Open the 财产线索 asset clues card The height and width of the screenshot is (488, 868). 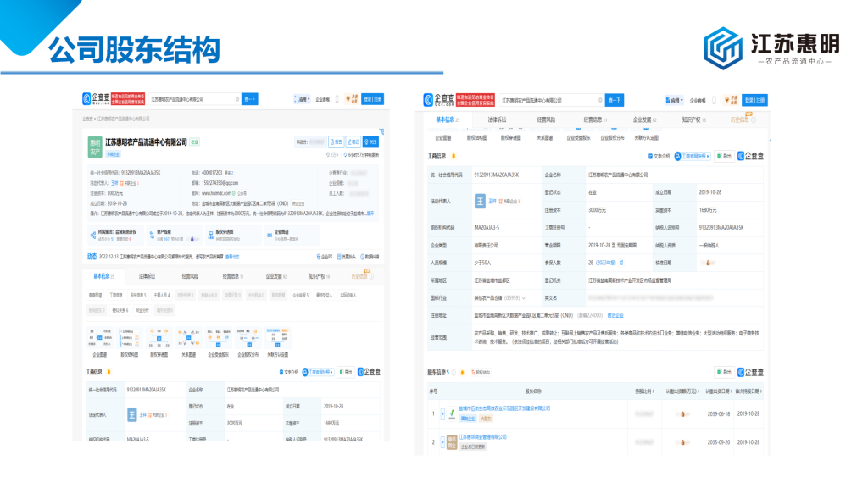174,236
